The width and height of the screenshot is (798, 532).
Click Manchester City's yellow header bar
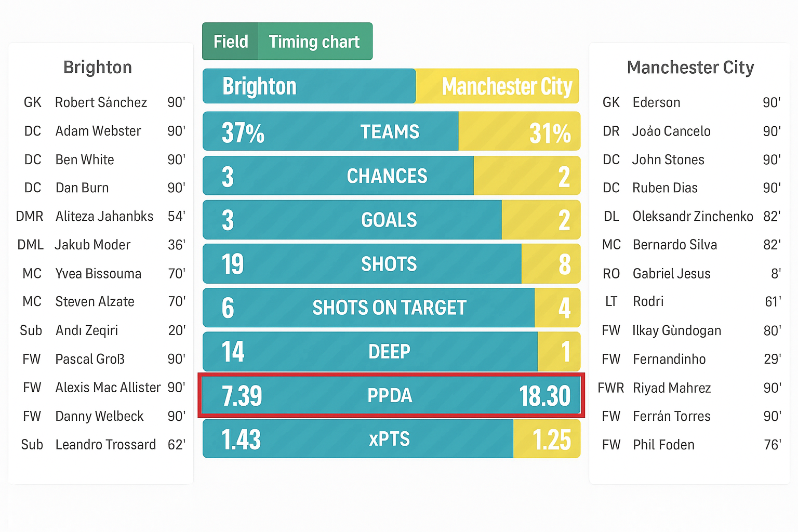pyautogui.click(x=498, y=86)
